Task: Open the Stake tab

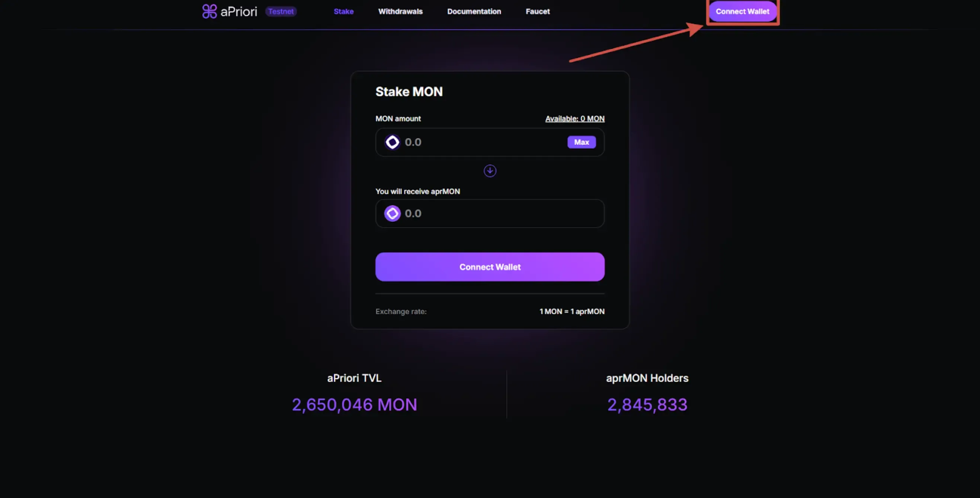Action: [x=343, y=12]
